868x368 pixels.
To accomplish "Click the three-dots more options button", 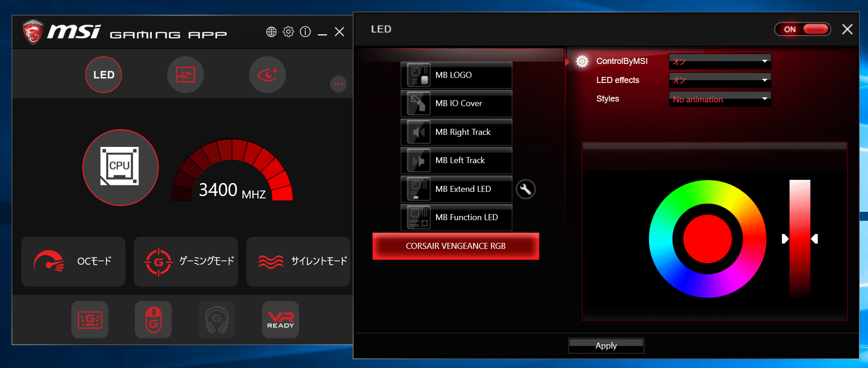I will tap(338, 84).
